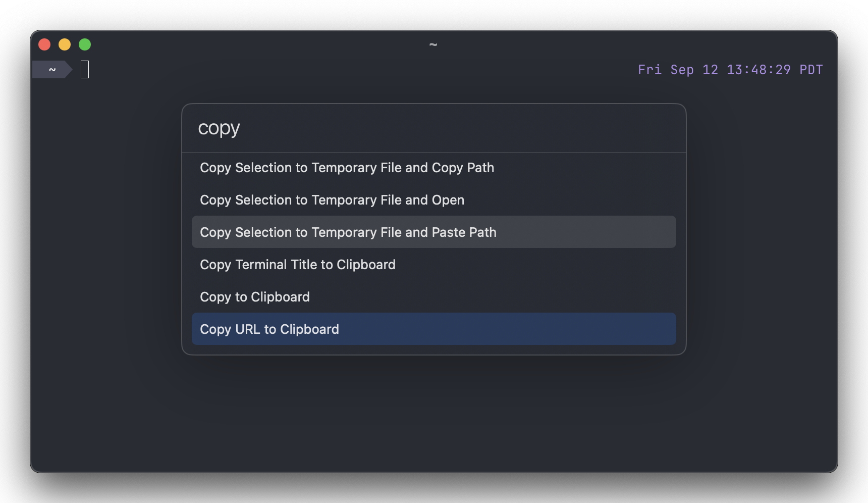
Task: Select Copy Terminal Title to Clipboard command
Action: coord(433,265)
